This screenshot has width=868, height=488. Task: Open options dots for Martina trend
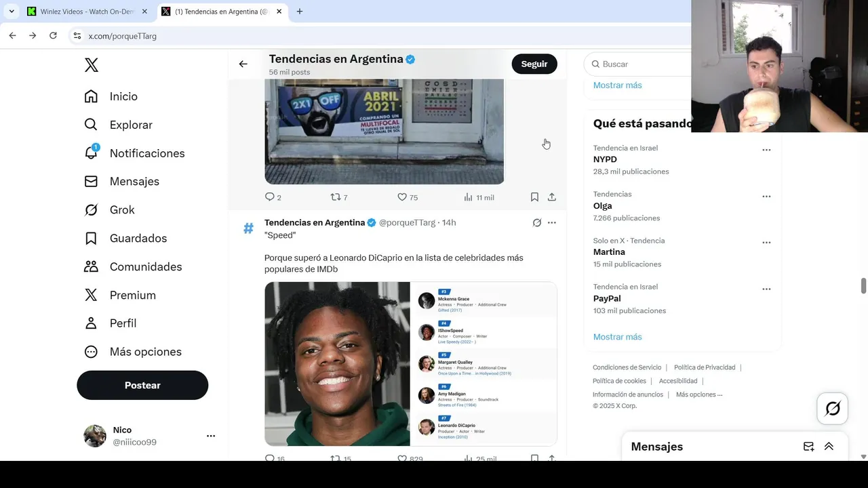tap(766, 243)
